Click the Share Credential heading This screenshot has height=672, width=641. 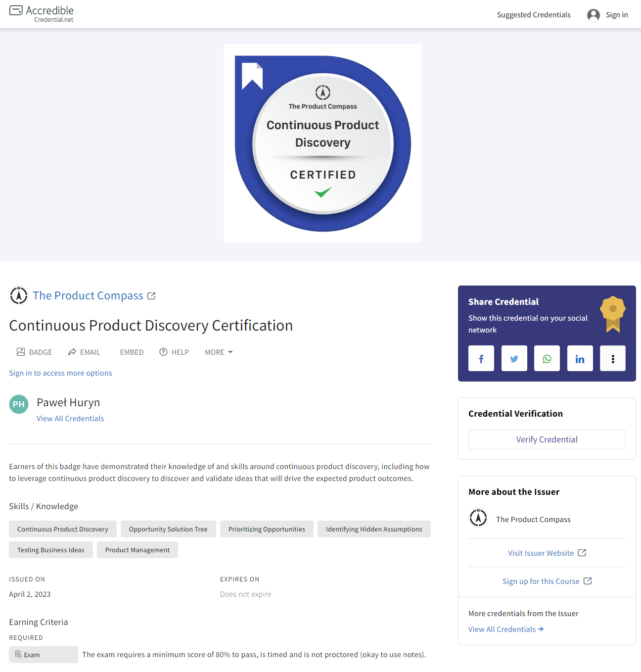[x=504, y=302]
